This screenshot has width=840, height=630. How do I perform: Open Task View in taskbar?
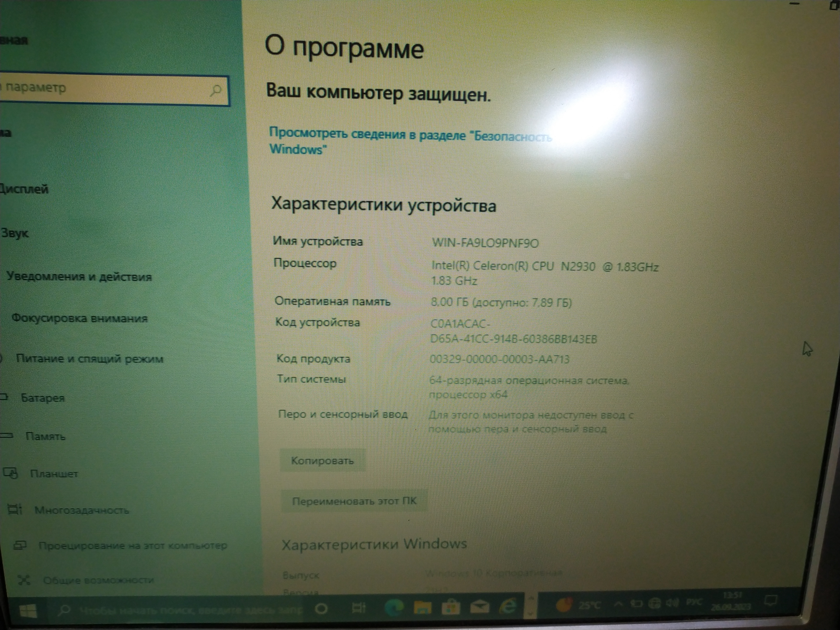click(358, 608)
